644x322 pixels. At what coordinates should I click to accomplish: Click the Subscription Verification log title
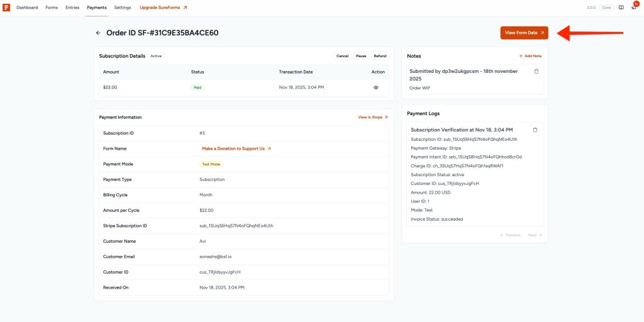462,130
